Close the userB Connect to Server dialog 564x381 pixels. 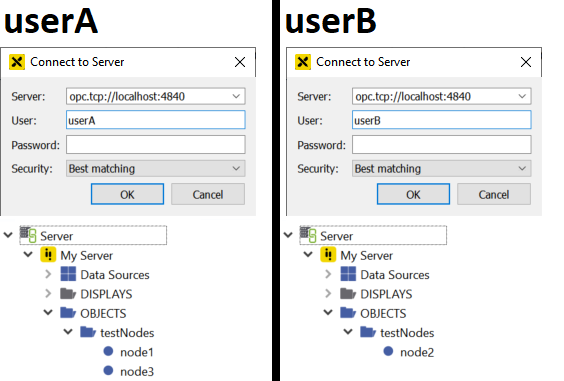526,62
